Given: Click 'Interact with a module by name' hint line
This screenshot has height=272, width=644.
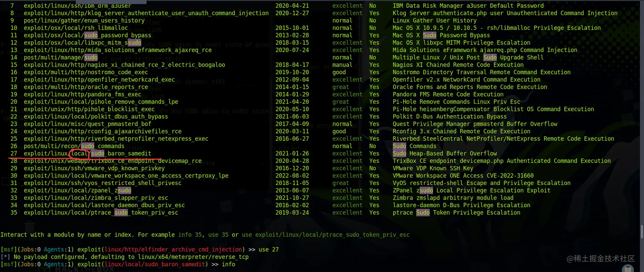Looking at the screenshot, I should pyautogui.click(x=205, y=234).
